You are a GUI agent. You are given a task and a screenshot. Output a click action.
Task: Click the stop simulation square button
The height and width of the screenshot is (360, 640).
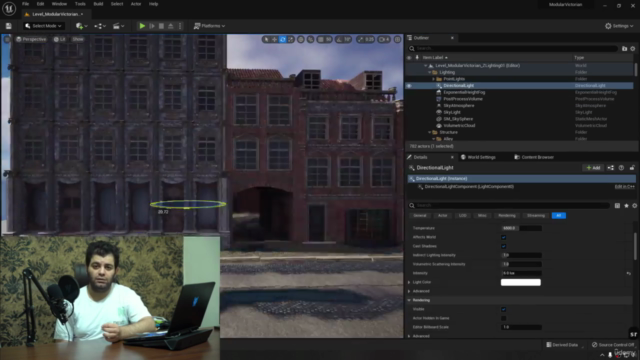coord(161,26)
